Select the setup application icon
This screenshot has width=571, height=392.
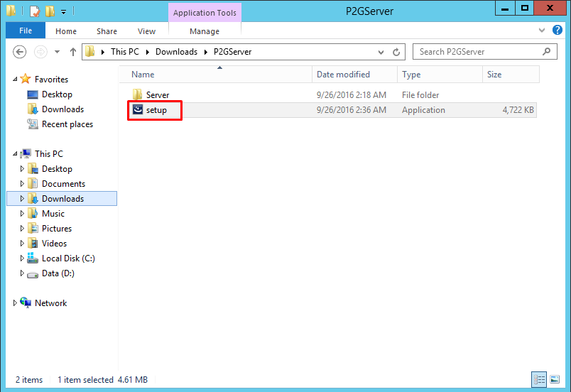coord(138,109)
